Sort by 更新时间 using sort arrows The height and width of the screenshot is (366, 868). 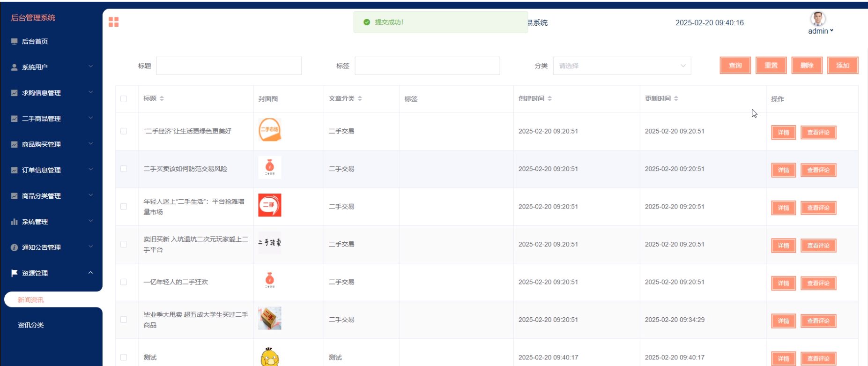pos(676,98)
